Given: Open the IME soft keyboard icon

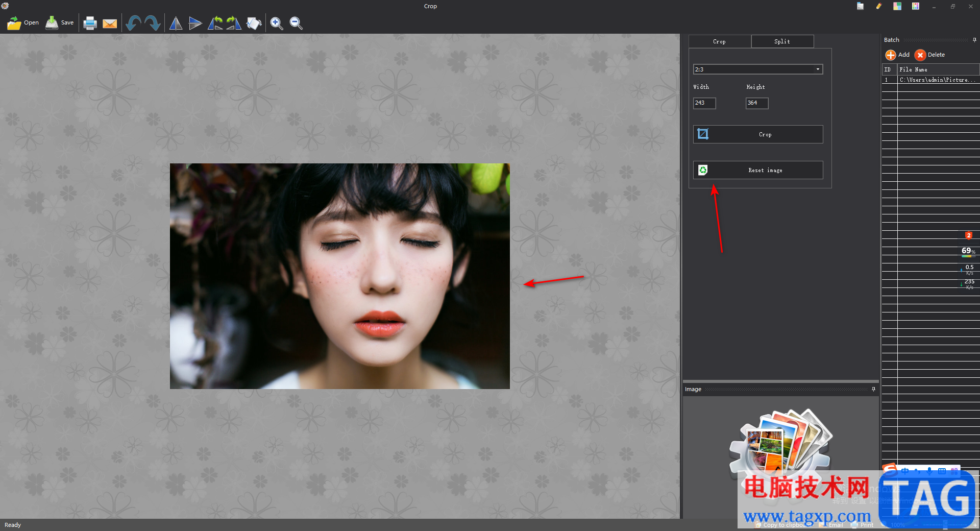Looking at the screenshot, I should 942,471.
